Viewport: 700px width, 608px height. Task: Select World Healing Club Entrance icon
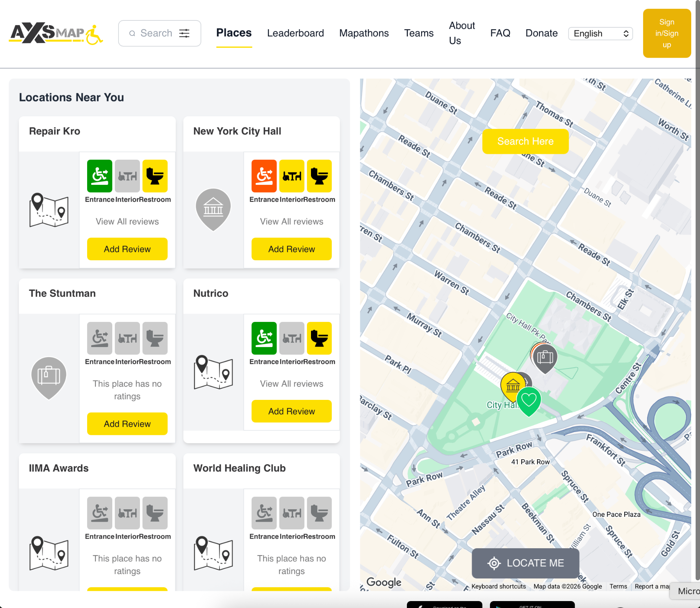coord(264,513)
